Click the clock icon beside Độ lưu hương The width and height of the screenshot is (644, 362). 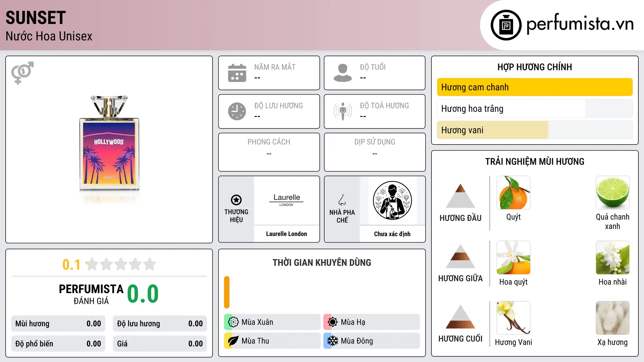coord(237,111)
